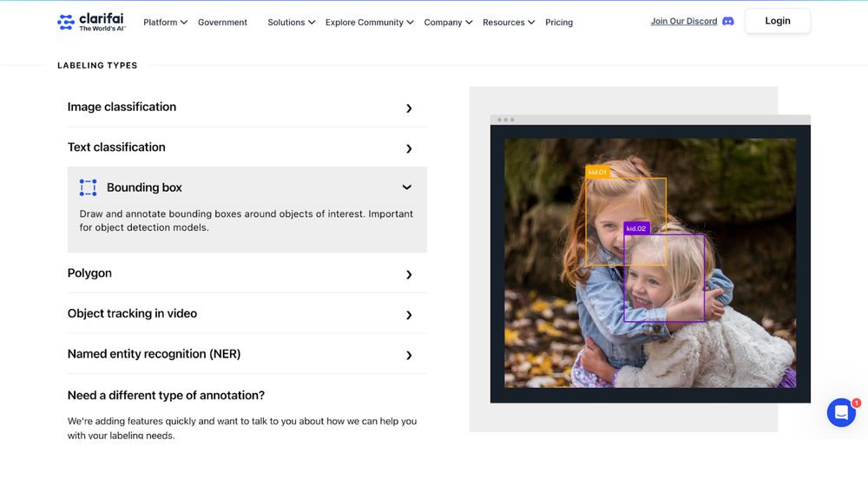Click the kid.01 label tag
Image resolution: width=868 pixels, height=486 pixels.
coord(597,172)
